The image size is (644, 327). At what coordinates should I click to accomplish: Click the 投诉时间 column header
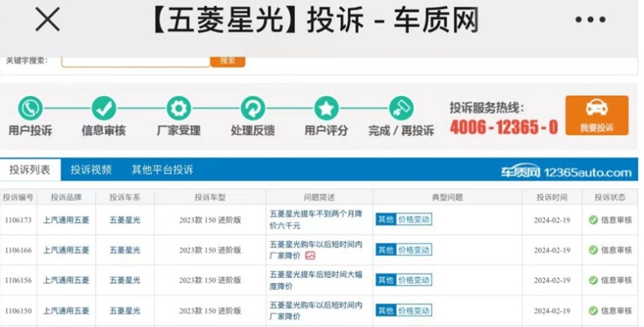[x=552, y=197]
